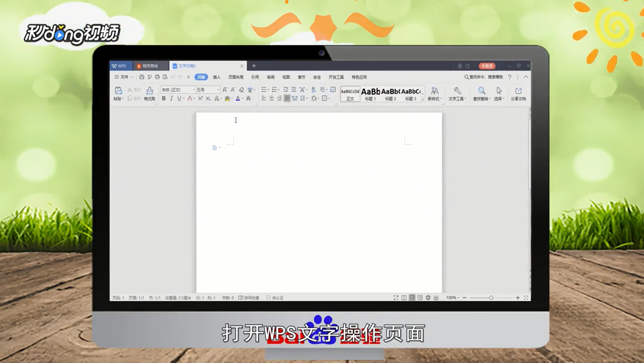Open the 插入 tab

click(216, 77)
